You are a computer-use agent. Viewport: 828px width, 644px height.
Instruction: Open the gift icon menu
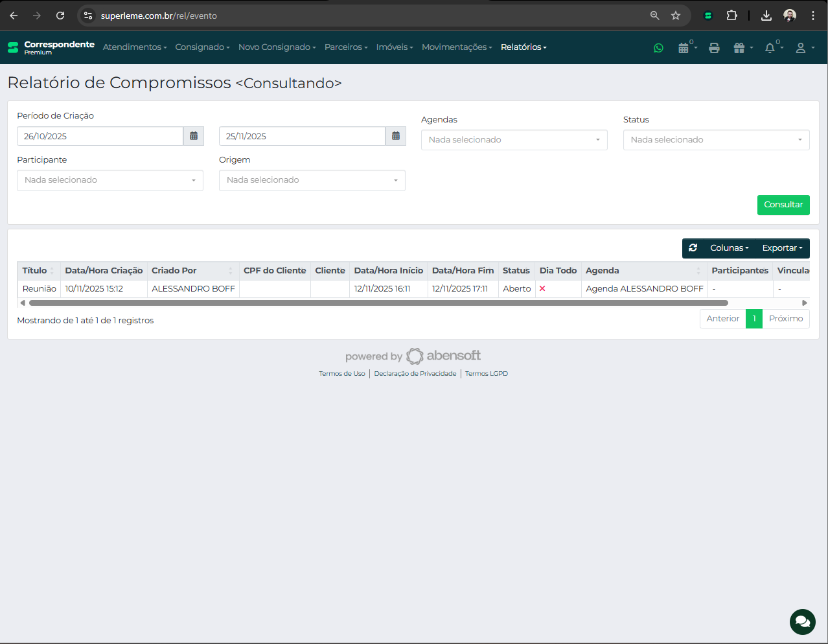click(739, 48)
